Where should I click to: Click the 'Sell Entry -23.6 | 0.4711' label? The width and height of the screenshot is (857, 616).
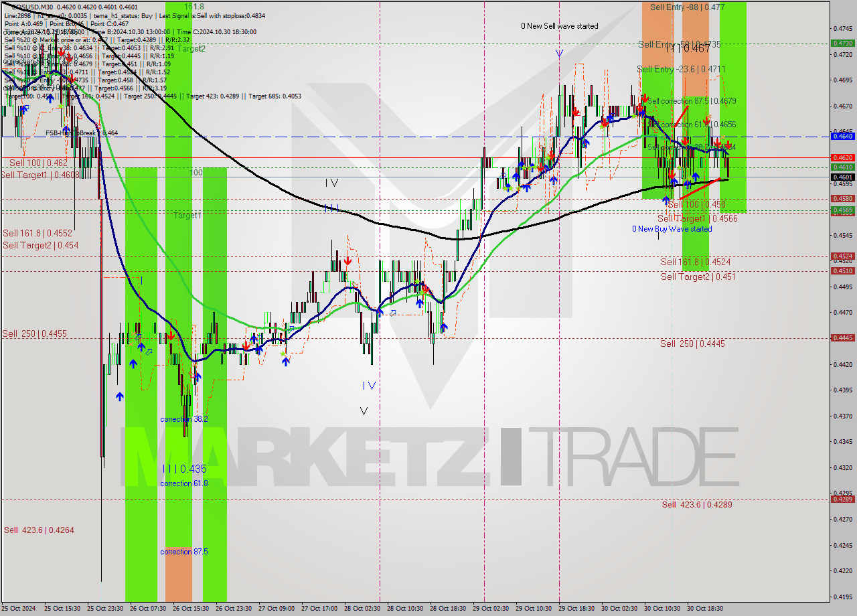tap(681, 69)
